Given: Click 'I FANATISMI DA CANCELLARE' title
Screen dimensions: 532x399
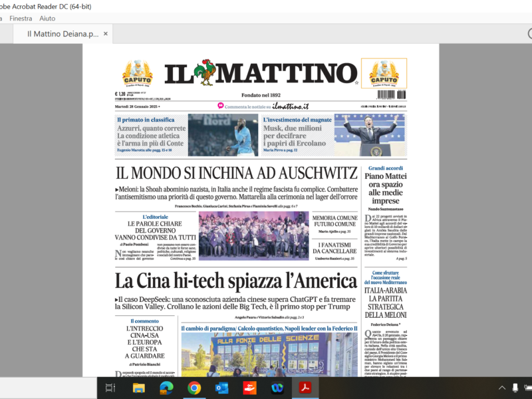Looking at the screenshot, I should 334,248.
